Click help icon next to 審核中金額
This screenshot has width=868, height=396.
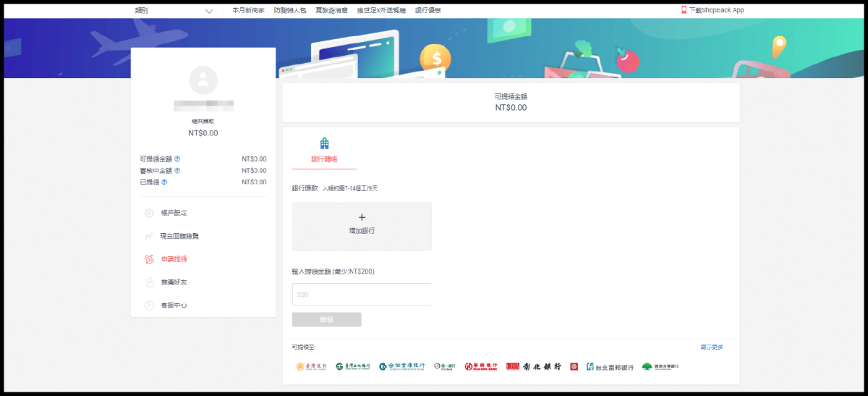coord(177,170)
